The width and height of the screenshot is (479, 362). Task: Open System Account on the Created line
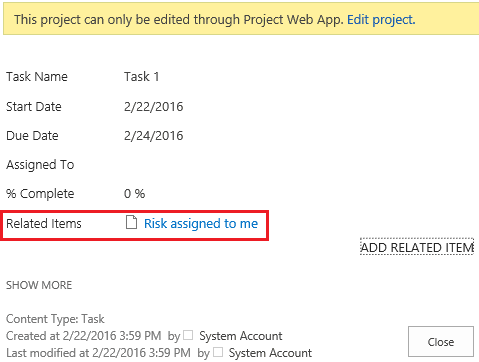click(x=241, y=336)
